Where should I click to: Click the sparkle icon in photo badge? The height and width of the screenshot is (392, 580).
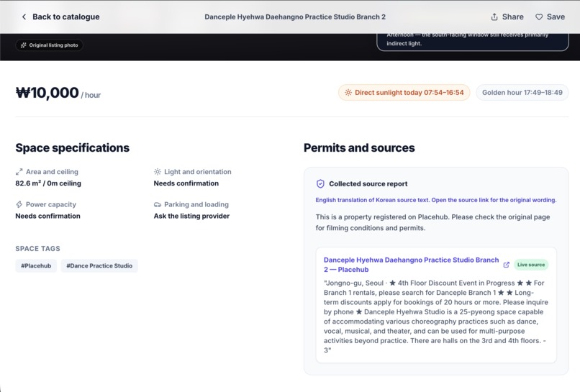pyautogui.click(x=23, y=45)
